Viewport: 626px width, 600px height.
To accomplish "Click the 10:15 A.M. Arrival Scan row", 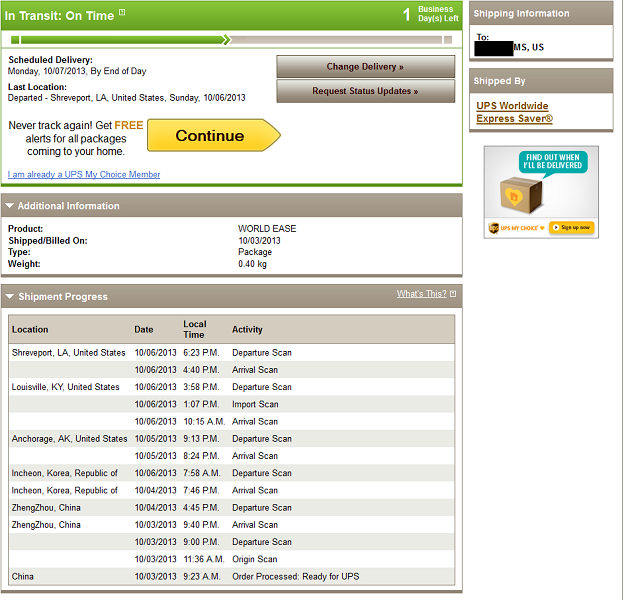I will [232, 422].
